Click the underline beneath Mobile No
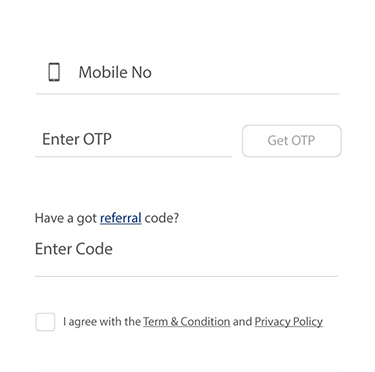The height and width of the screenshot is (372, 375). click(x=188, y=94)
